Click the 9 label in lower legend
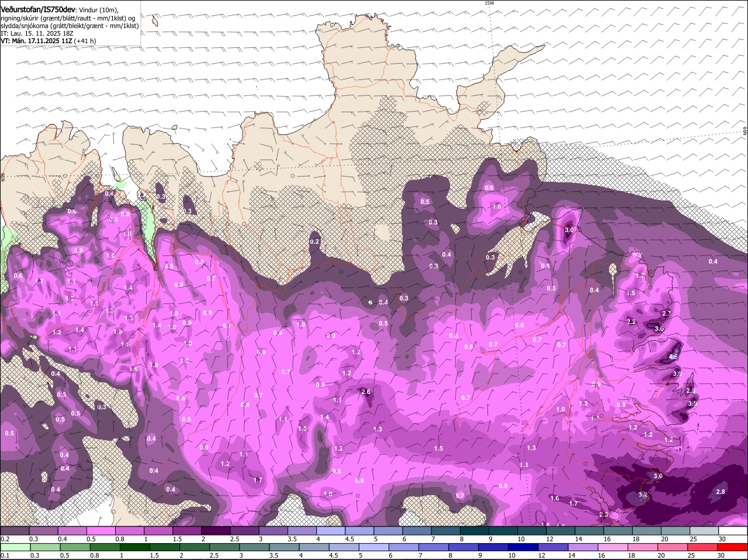 click(480, 555)
